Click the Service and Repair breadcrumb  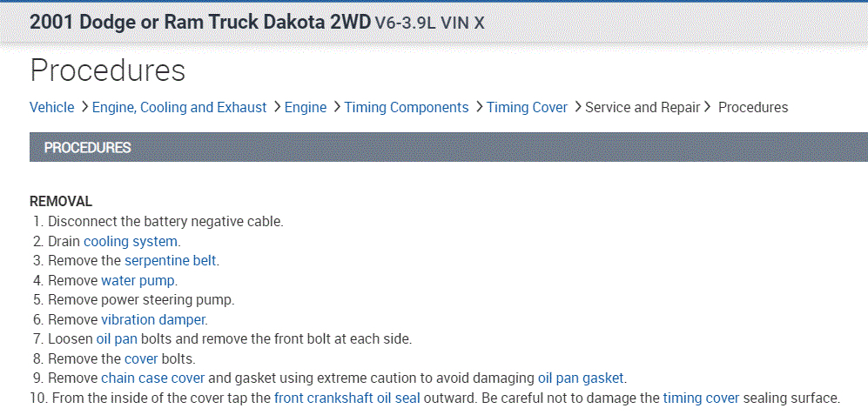click(643, 108)
